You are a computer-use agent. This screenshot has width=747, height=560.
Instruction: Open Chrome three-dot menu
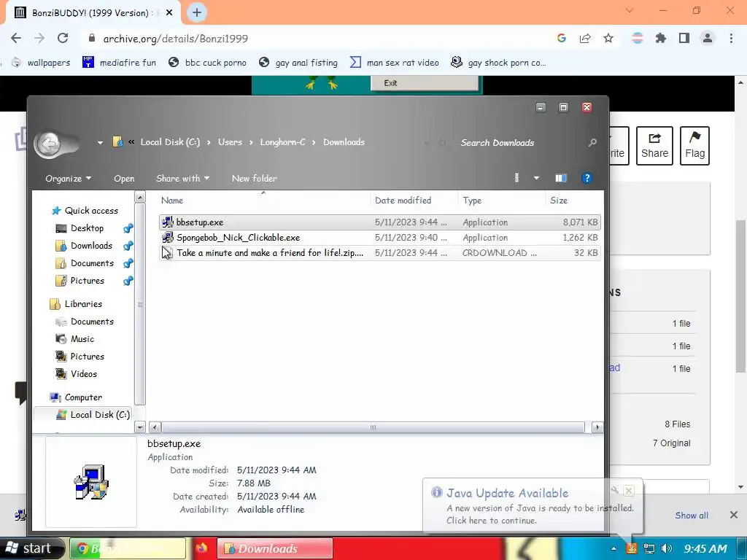click(x=731, y=39)
